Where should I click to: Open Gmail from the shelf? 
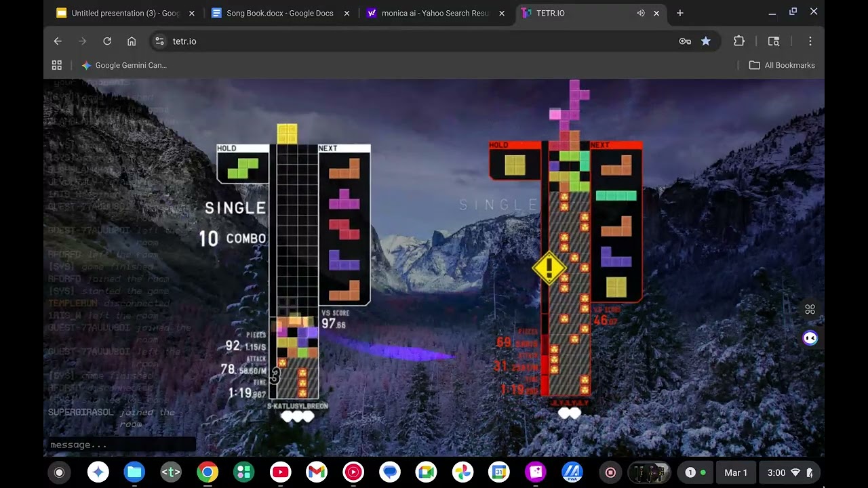click(317, 472)
